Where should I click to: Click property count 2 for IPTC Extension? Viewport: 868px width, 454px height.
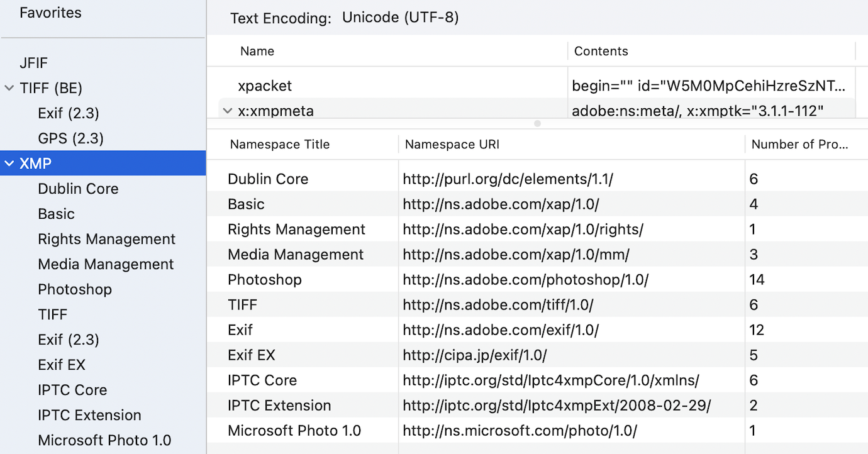tap(754, 405)
